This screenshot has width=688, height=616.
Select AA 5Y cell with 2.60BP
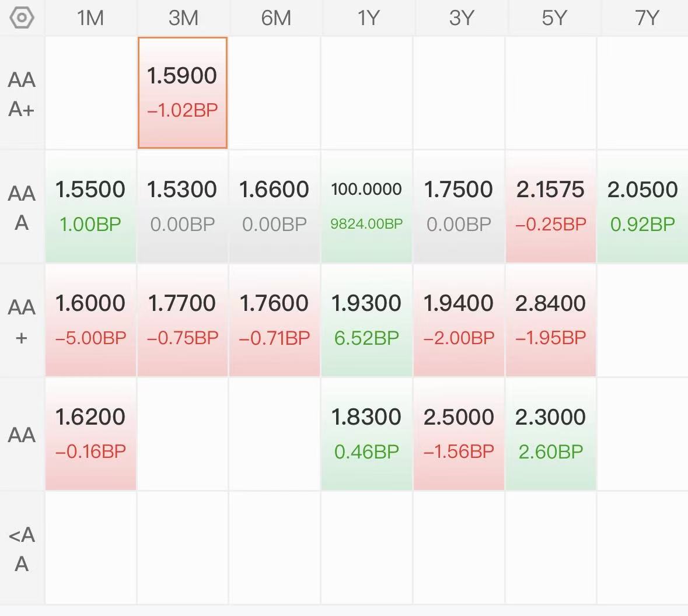pyautogui.click(x=551, y=433)
